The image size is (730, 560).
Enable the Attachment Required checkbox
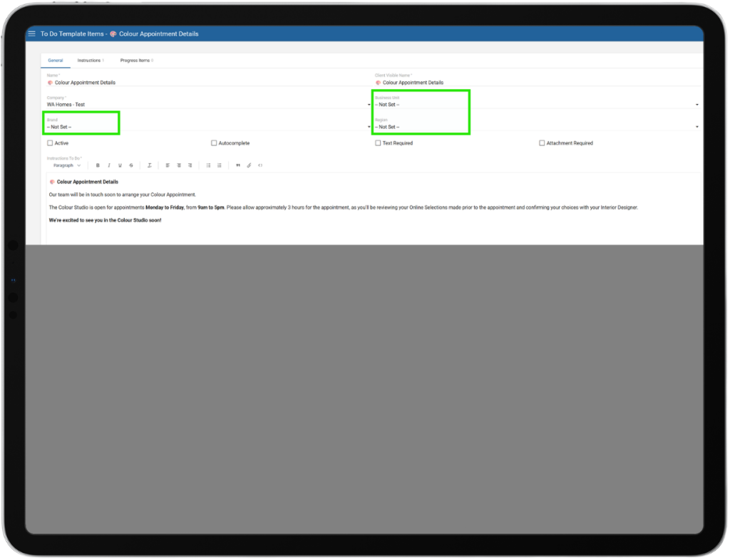click(542, 143)
